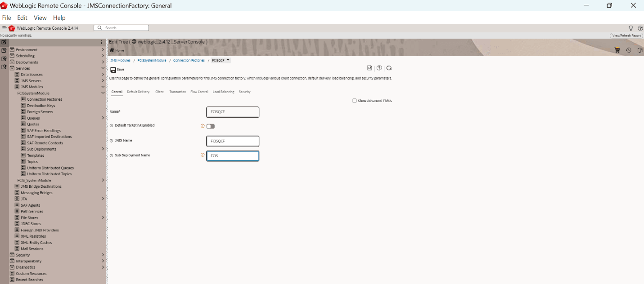Select JDBC Stores in tree
The height and width of the screenshot is (284, 644).
pos(31,224)
